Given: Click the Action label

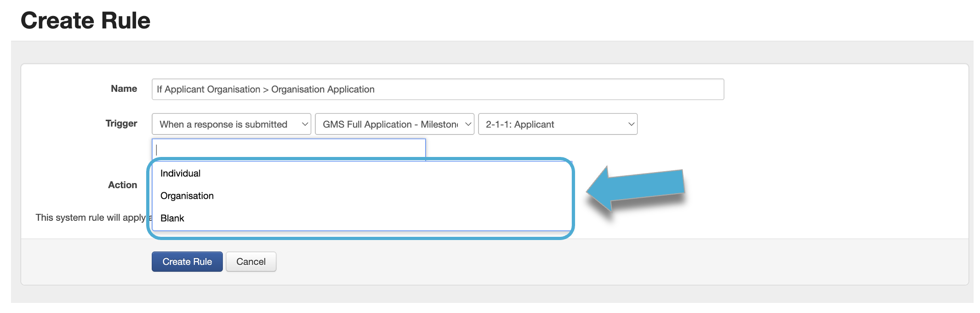Looking at the screenshot, I should tap(122, 185).
